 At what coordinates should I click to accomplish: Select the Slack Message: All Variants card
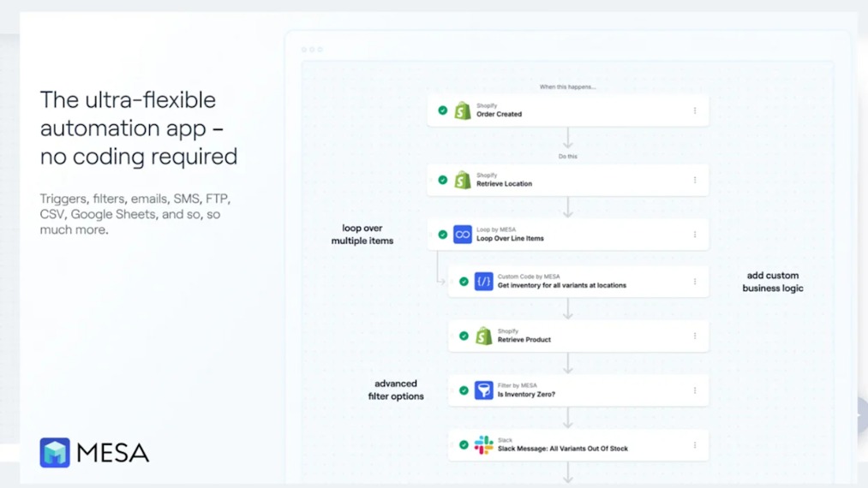(578, 445)
